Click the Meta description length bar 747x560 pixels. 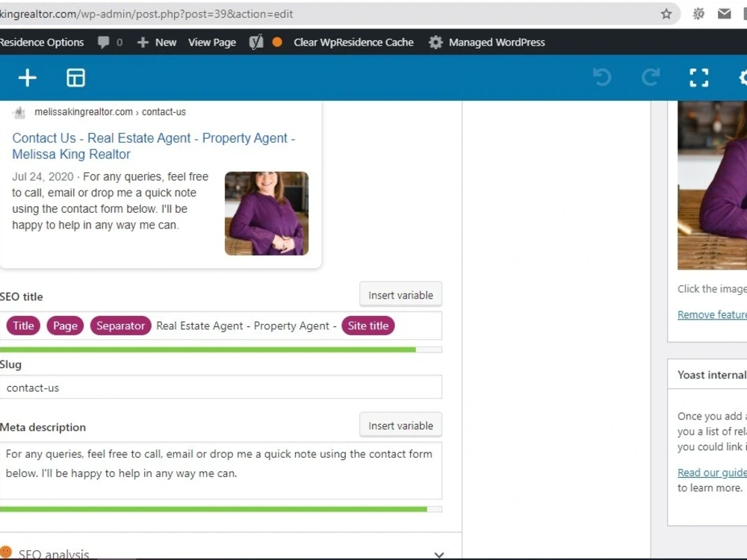(220, 509)
